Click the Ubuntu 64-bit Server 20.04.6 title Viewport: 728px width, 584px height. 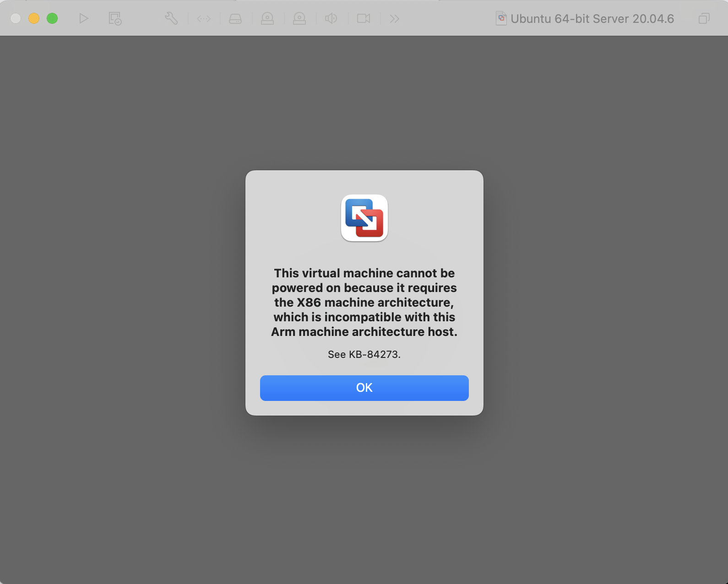[592, 19]
